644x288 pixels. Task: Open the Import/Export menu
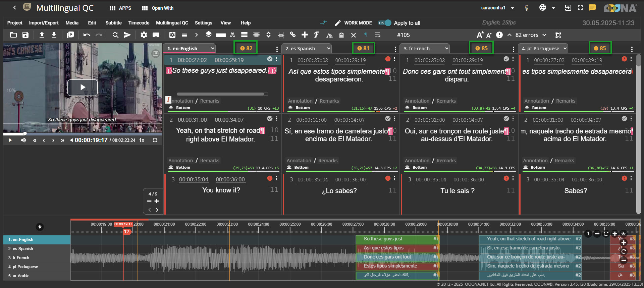44,23
